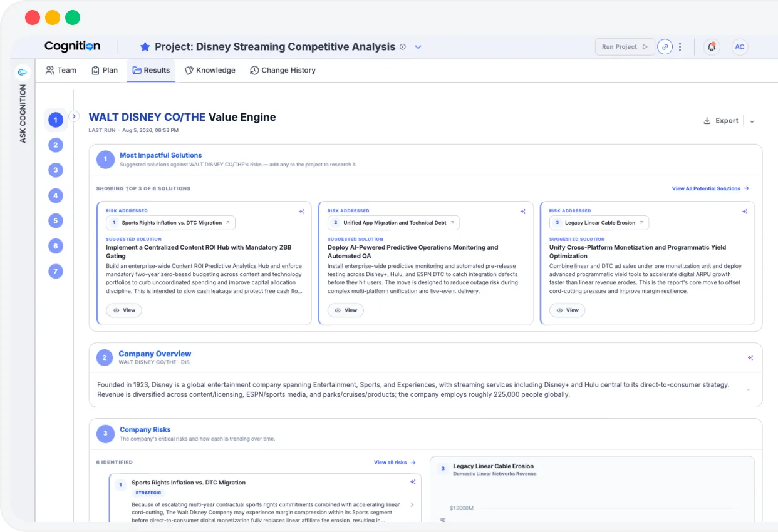This screenshot has width=778, height=532.
Task: Switch to the Plan tab
Action: click(105, 70)
